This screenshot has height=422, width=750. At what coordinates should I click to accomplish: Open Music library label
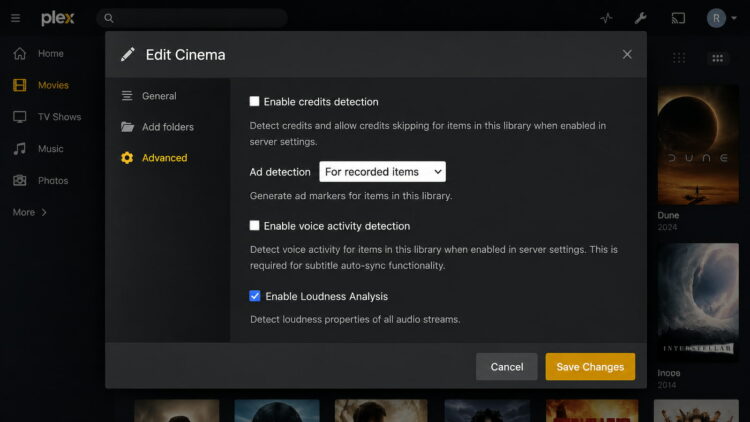tap(51, 149)
